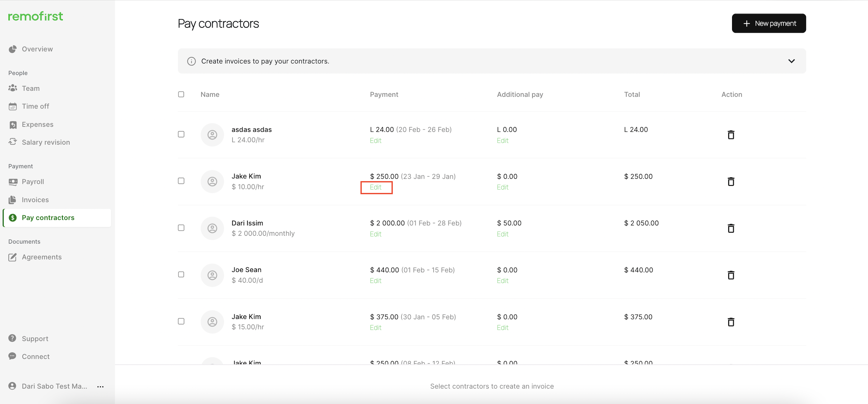
Task: Click the Invoices documents icon
Action: point(13,200)
